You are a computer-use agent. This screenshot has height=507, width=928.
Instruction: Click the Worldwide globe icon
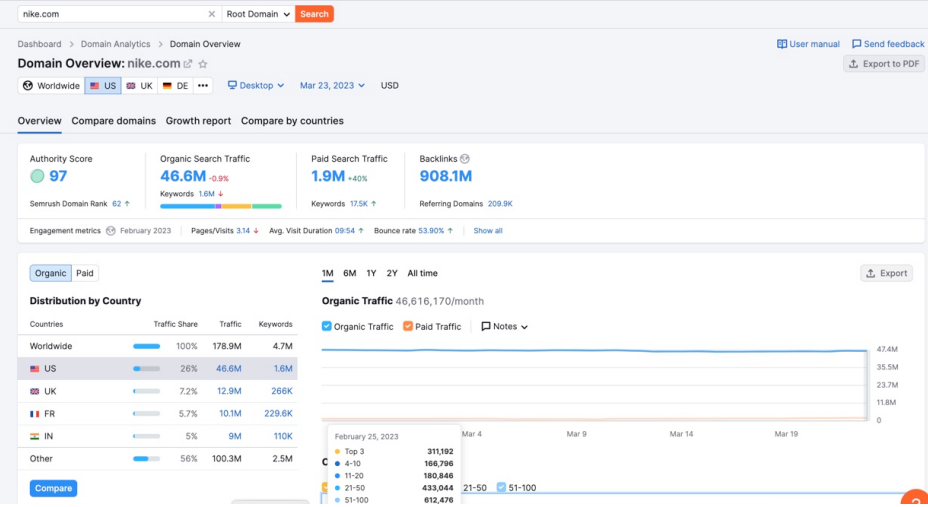pos(28,86)
